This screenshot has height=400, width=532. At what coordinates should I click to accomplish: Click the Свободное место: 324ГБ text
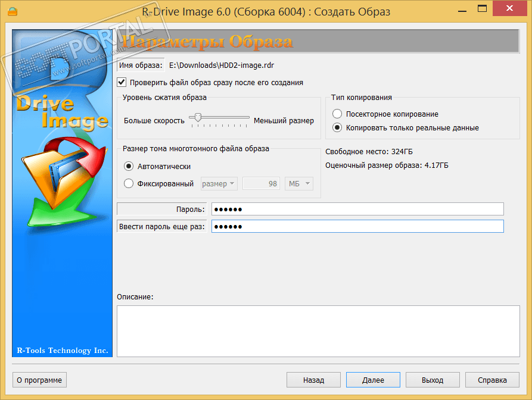point(369,152)
